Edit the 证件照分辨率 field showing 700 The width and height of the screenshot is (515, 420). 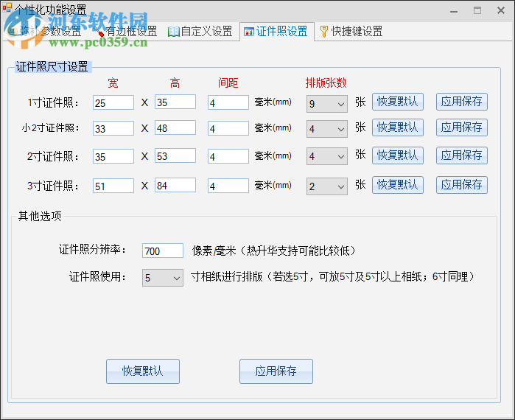pos(163,251)
